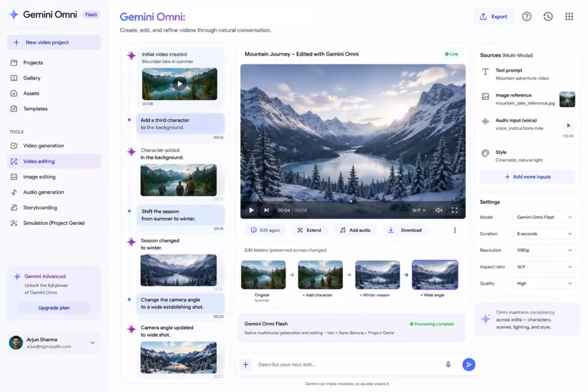Play the video in the main player
This screenshot has height=392, width=588.
pos(252,210)
